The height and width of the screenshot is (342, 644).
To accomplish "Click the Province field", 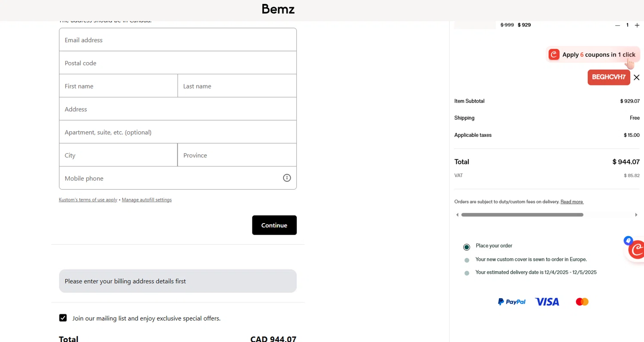I will tap(237, 155).
